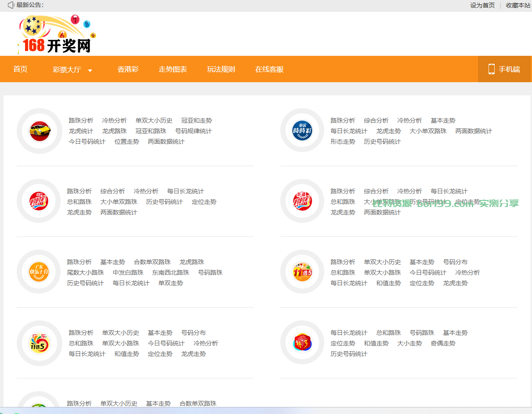532x414 pixels.
Task: Open the 冠亚和走势 link
Action: (x=196, y=120)
